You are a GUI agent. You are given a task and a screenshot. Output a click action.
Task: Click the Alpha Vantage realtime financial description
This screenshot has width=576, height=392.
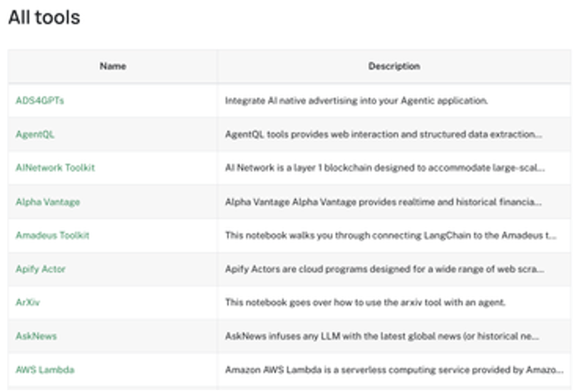383,202
